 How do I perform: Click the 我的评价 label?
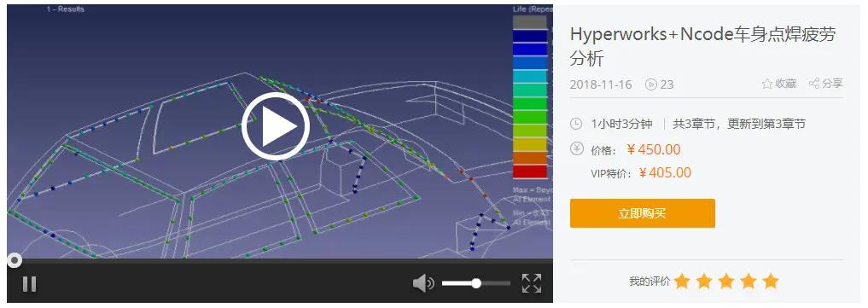point(650,282)
